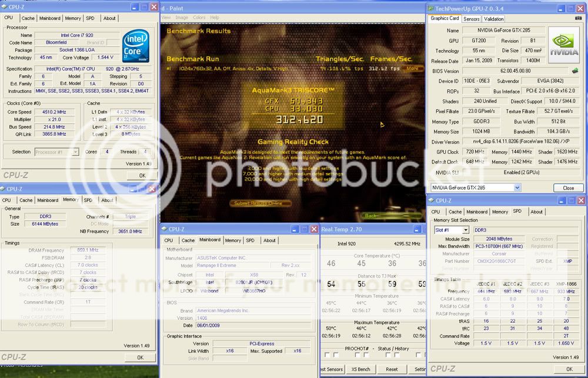Tick the second PROCHOT checkbox below the 46°C column
The height and width of the screenshot is (378, 588).
click(366, 354)
